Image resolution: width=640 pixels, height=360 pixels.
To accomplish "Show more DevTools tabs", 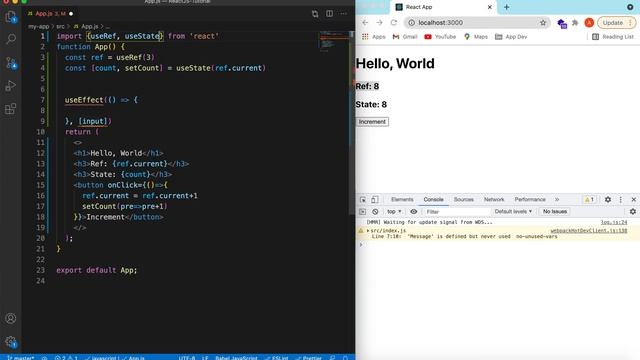I will coord(557,200).
